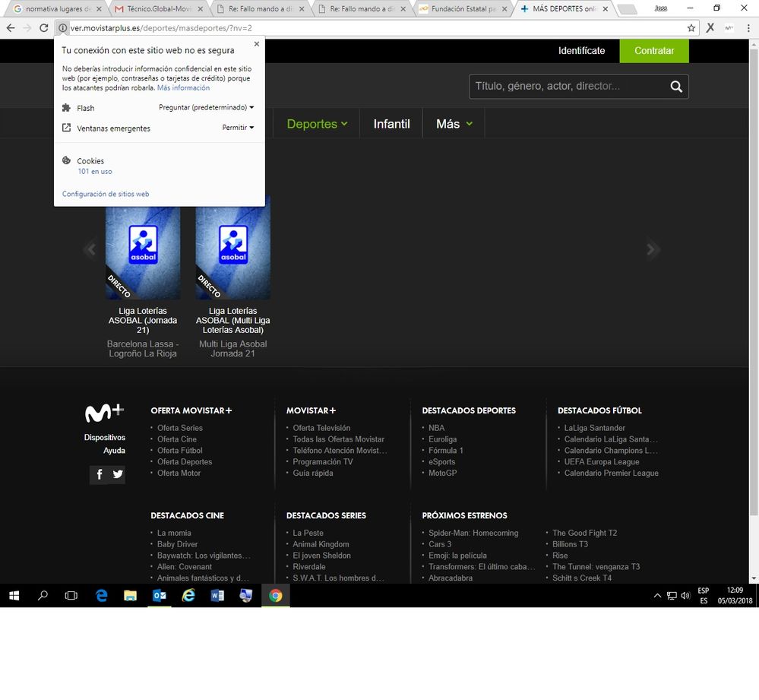This screenshot has width=759, height=700.
Task: Click the green Contratar button
Action: 654,51
